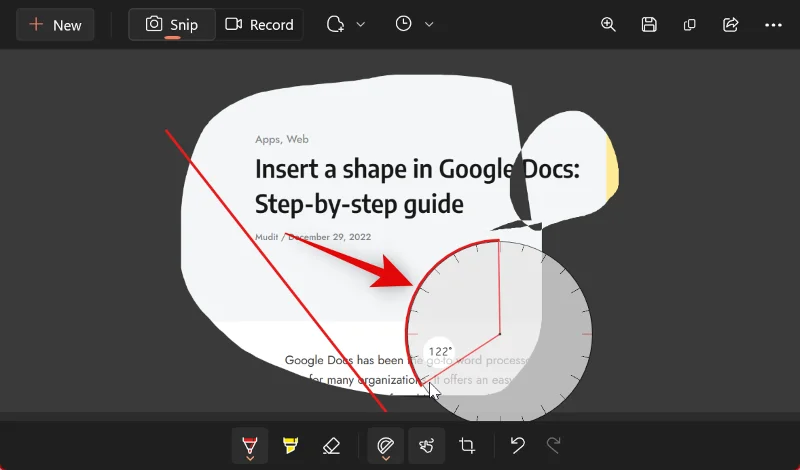Expand the delay timer dropdown

[x=414, y=25]
